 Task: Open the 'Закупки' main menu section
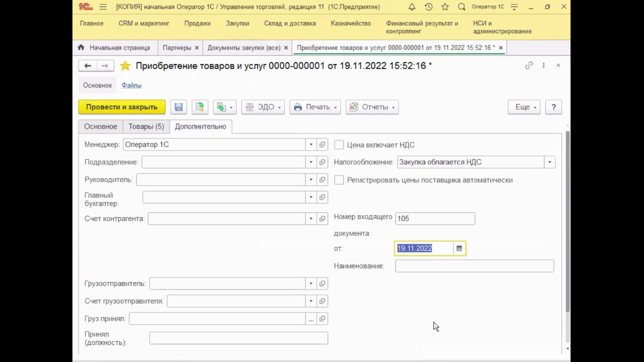point(237,23)
